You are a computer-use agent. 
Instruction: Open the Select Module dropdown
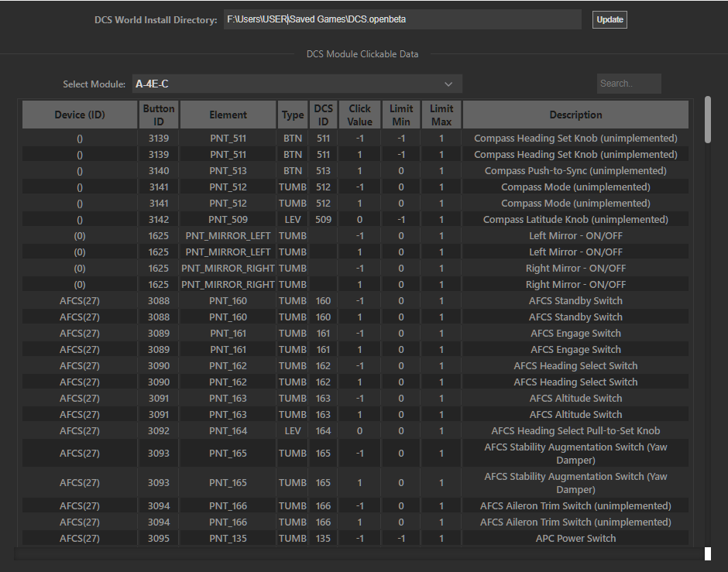click(297, 84)
